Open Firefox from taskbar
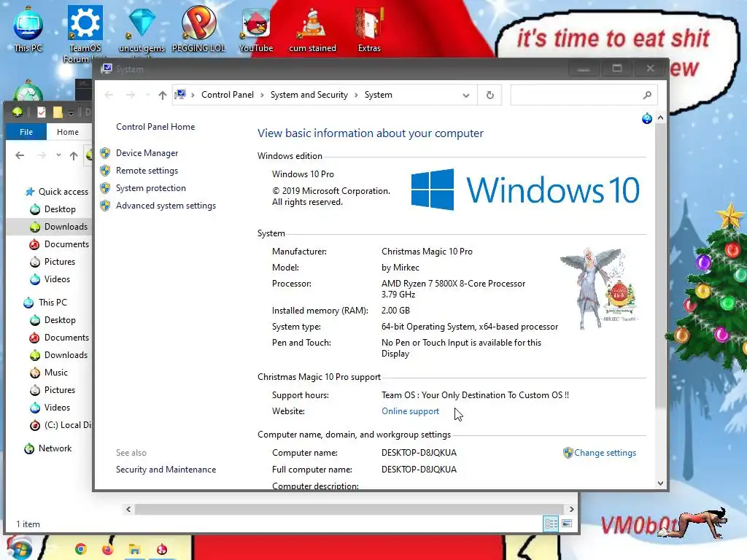Screen dimensions: 747x560 (x=108, y=550)
